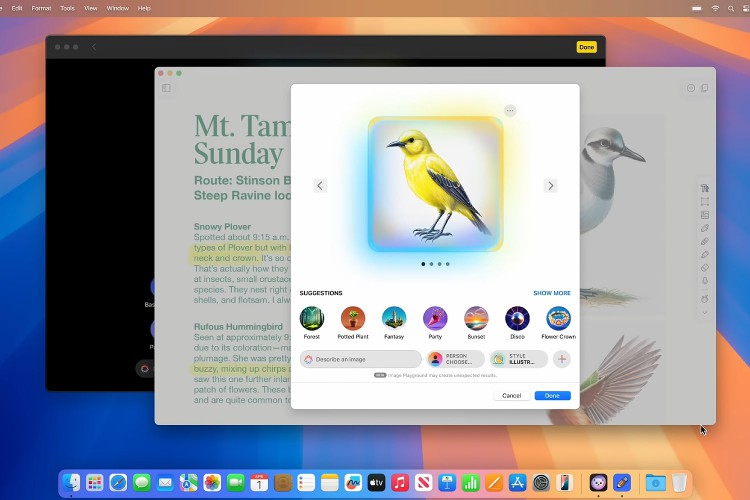Show the next generated image with right arrow
The width and height of the screenshot is (750, 500).
pos(550,186)
